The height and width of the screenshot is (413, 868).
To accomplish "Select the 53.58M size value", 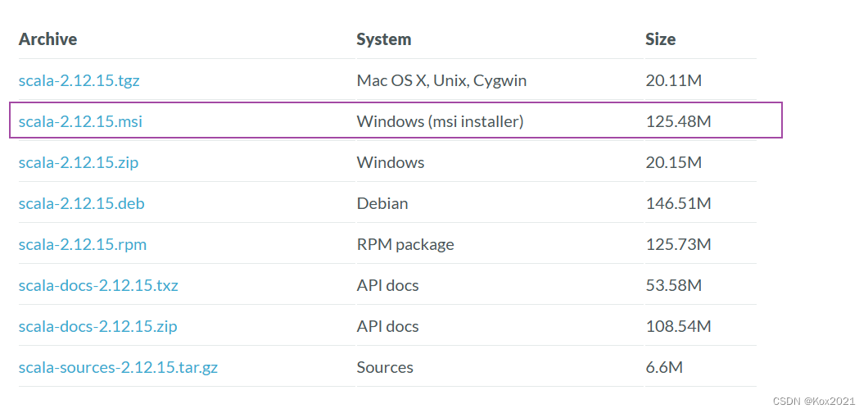I will [x=674, y=286].
